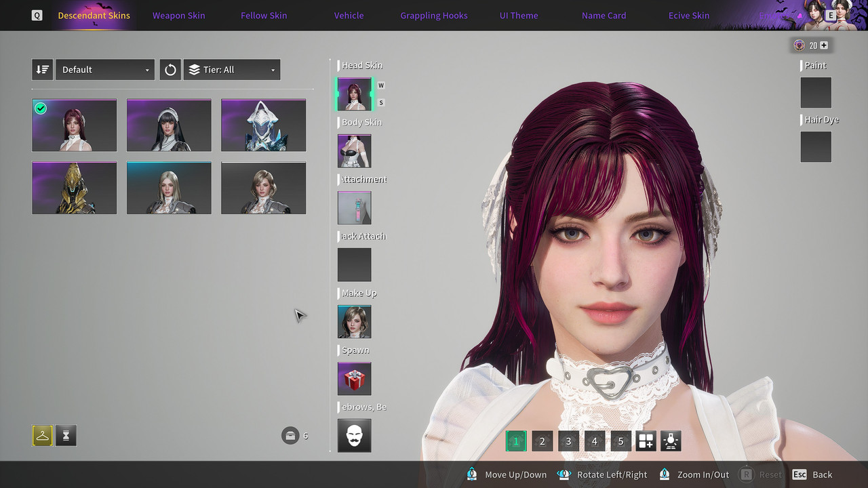Open the Default sort dropdown
Screen dimensions: 868x488
pos(105,70)
